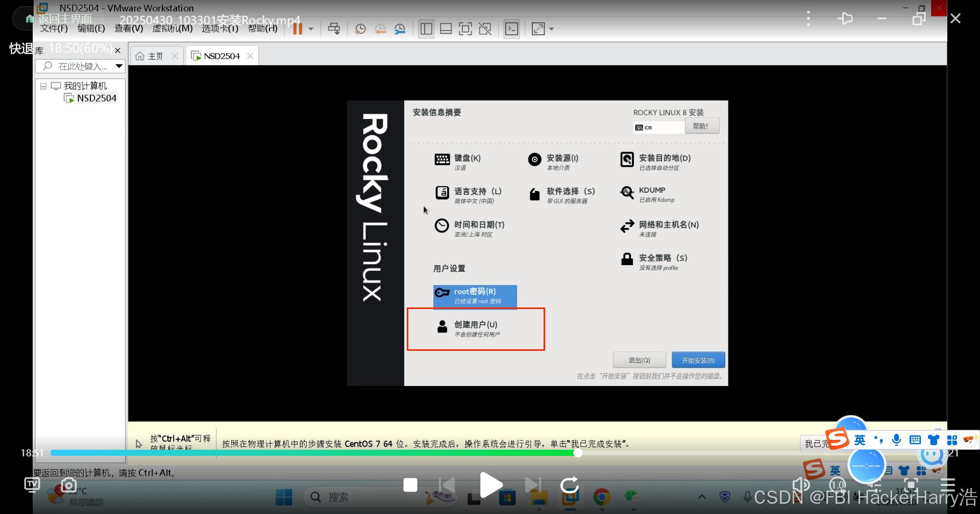The height and width of the screenshot is (514, 980).
Task: Click the Chrome icon in the taskbar
Action: (x=602, y=497)
